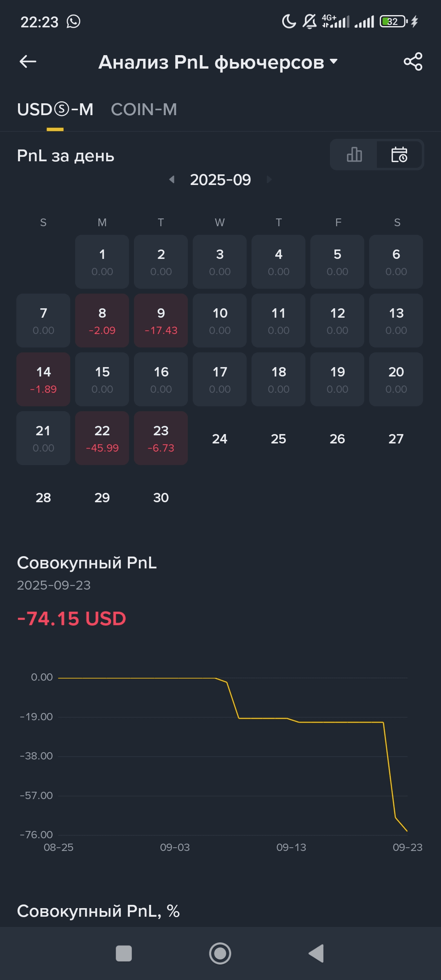Tap September 9 with -17.43 loss
This screenshot has height=980, width=441.
click(161, 321)
